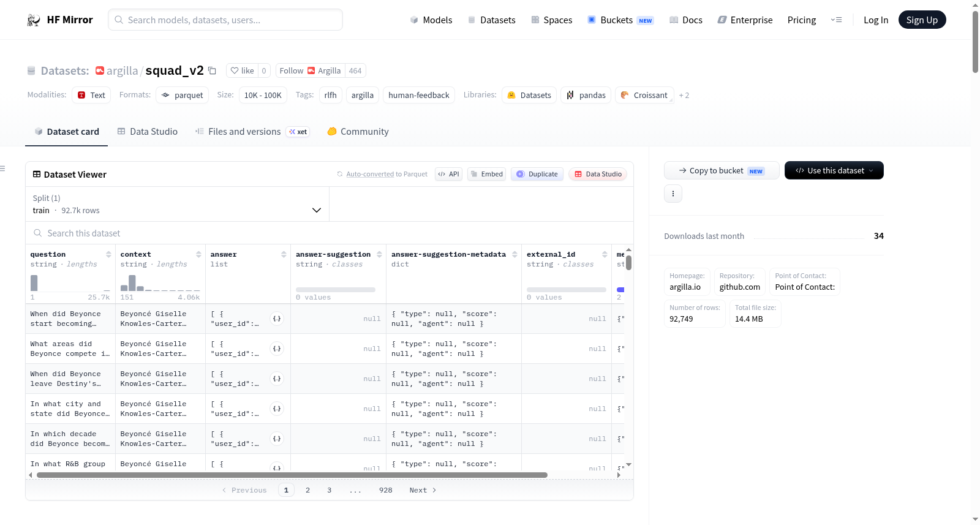The width and height of the screenshot is (980, 525).
Task: Click Copy to bucket button
Action: click(722, 170)
